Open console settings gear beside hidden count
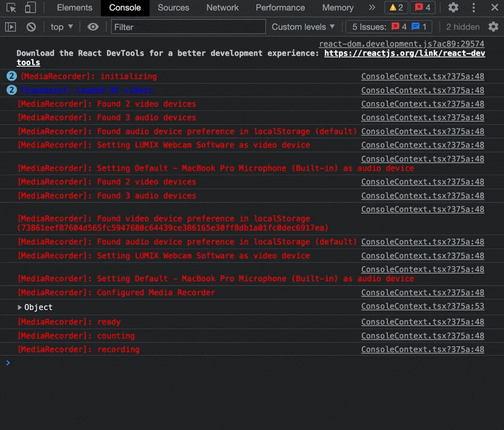Screen dimensions: 504x430 493,27
